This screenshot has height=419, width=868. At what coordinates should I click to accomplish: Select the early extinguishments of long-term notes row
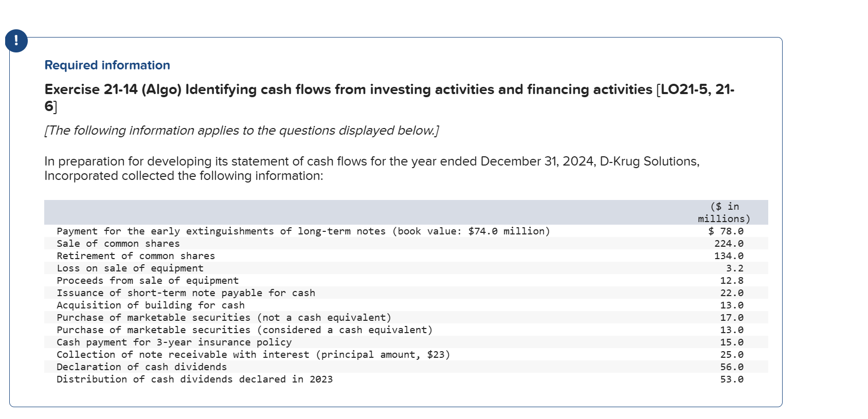coord(303,231)
